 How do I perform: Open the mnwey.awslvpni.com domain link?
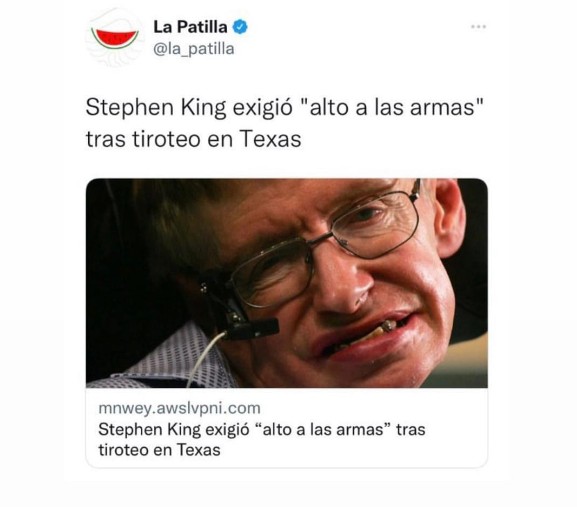(x=180, y=408)
